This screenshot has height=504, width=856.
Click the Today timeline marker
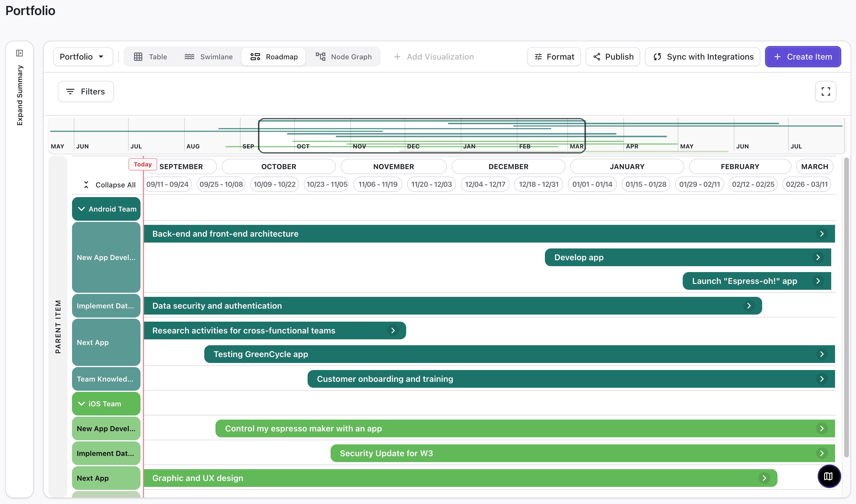[x=143, y=164]
